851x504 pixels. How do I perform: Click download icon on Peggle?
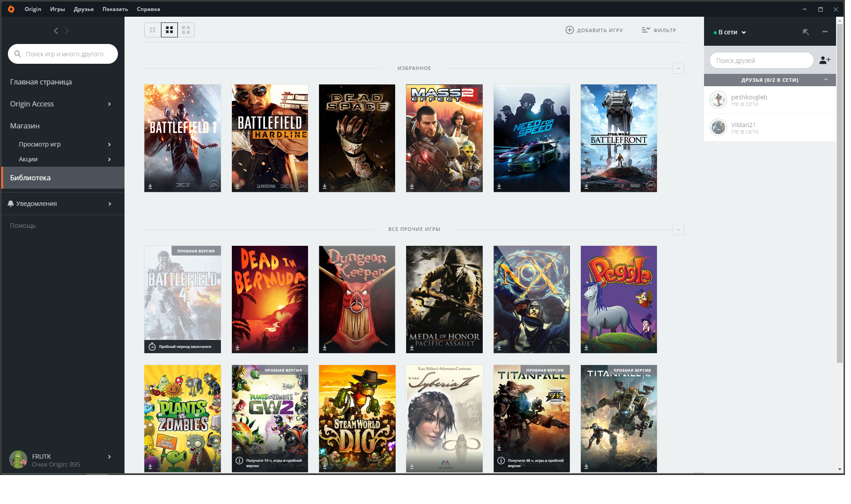tap(586, 348)
